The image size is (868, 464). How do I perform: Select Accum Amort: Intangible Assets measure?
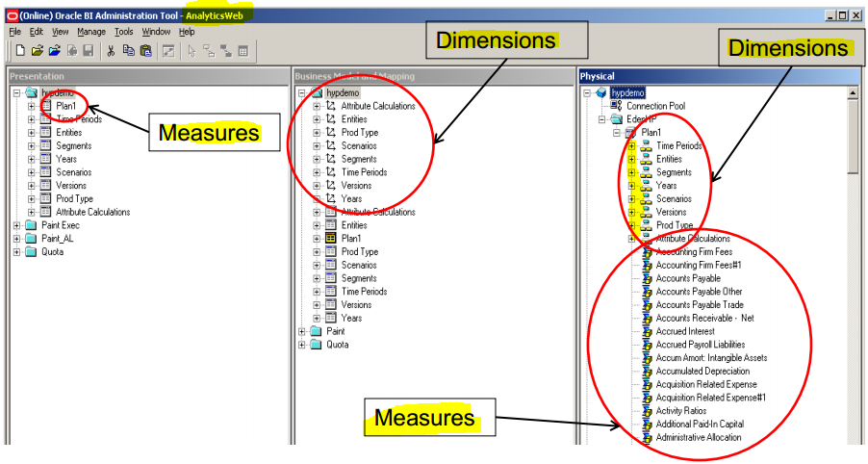pos(711,358)
